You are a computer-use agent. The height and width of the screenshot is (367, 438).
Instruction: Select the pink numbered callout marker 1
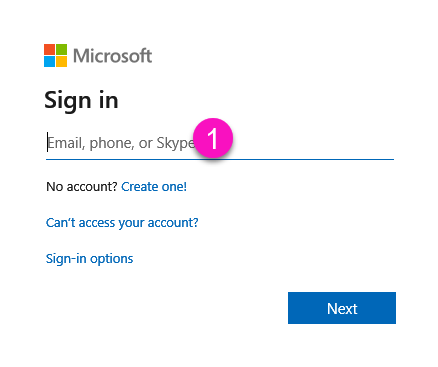213,138
